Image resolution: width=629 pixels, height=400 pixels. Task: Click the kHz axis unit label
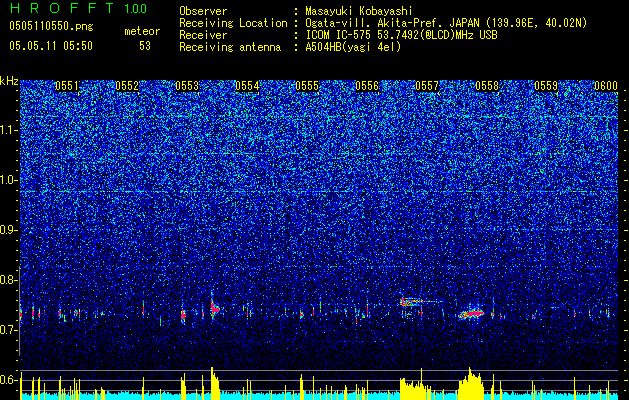[x=9, y=81]
